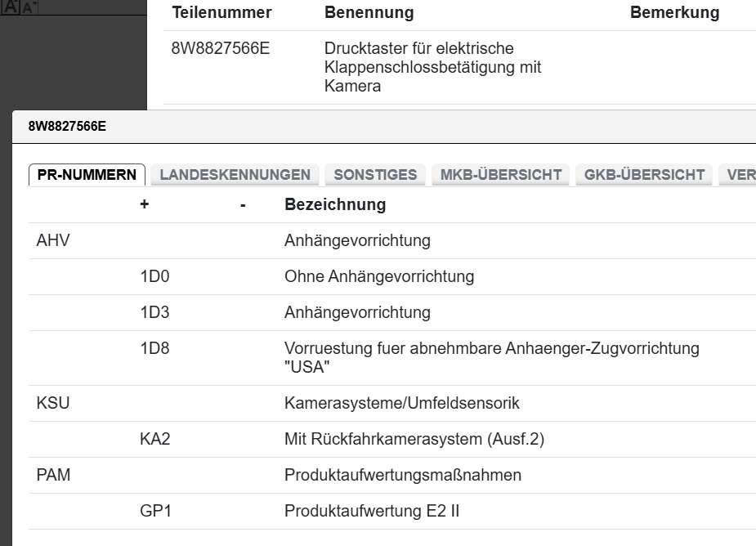Click the 1D8 Vorruestung USA row
Screen dimensions: 756x546
click(x=491, y=357)
